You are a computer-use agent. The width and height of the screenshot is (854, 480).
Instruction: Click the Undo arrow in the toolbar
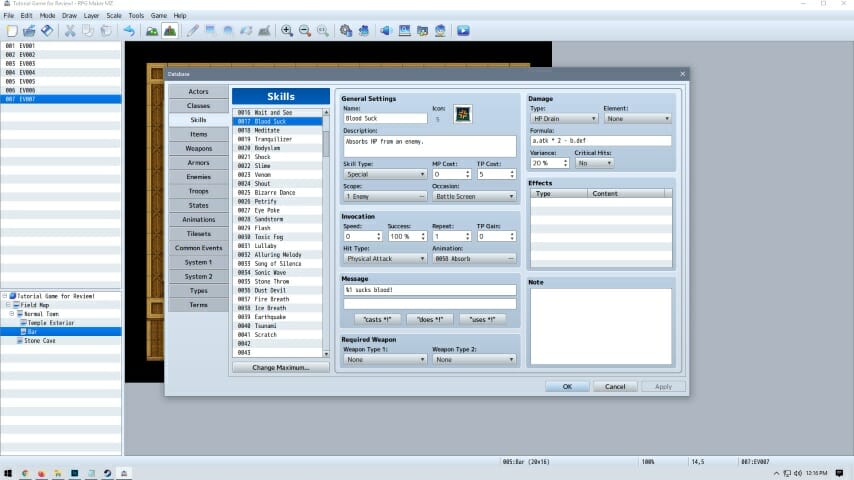(x=129, y=31)
